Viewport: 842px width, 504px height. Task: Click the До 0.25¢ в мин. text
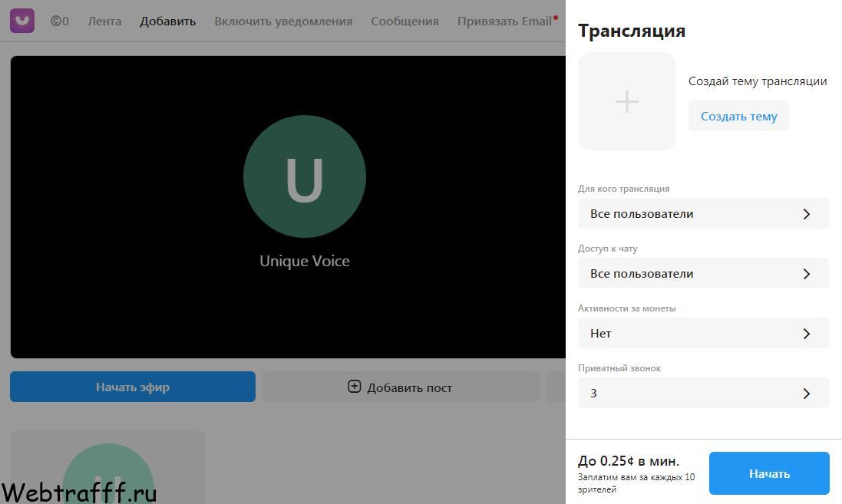pyautogui.click(x=629, y=461)
